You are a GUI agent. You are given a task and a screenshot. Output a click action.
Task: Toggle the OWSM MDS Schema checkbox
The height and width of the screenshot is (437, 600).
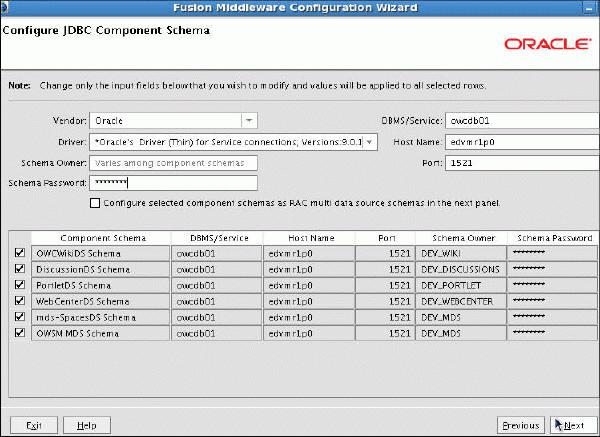pos(20,333)
